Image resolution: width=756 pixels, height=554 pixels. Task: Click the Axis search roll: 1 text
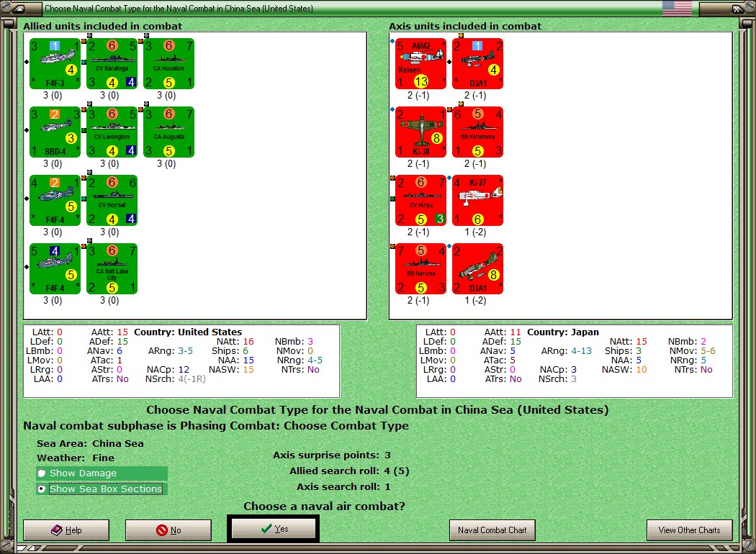coord(343,486)
